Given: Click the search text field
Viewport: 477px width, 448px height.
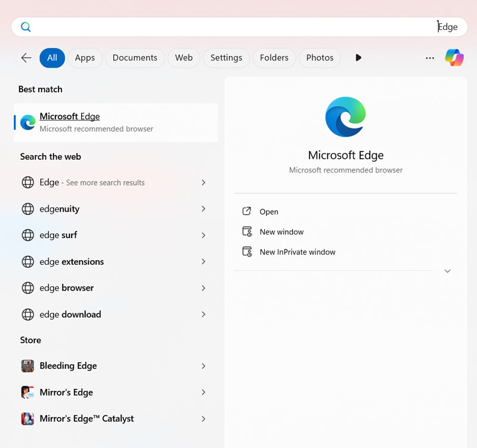Looking at the screenshot, I should [239, 27].
